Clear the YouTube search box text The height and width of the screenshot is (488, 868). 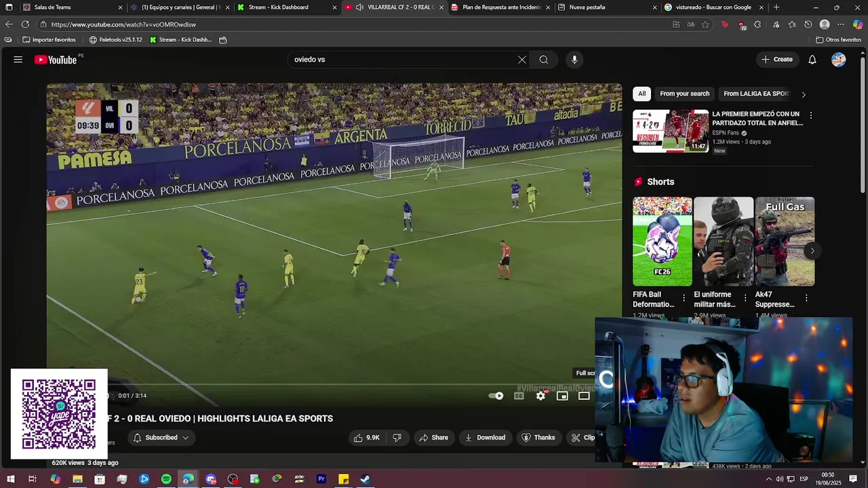522,60
